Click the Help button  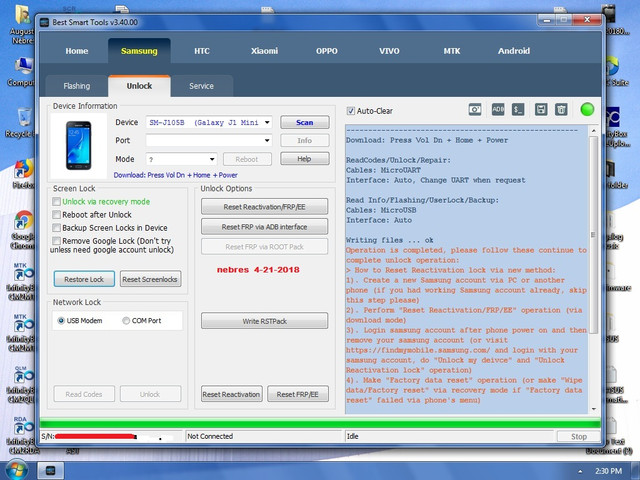click(304, 159)
